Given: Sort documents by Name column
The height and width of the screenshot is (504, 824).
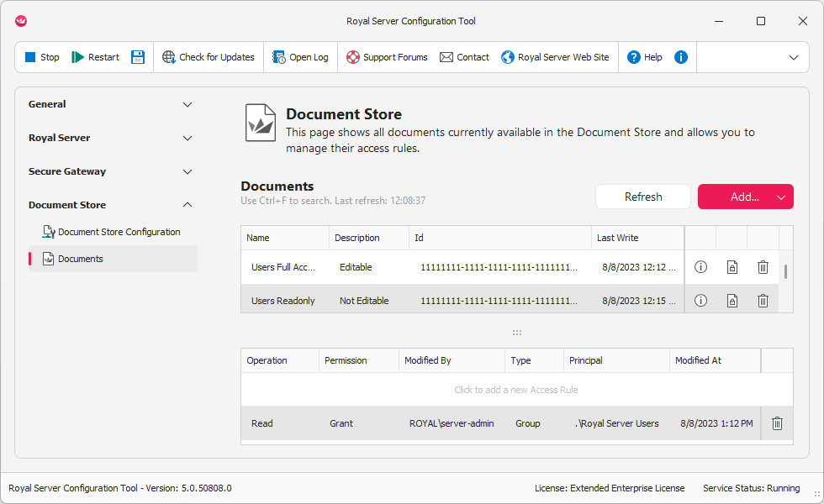Looking at the screenshot, I should [x=285, y=238].
